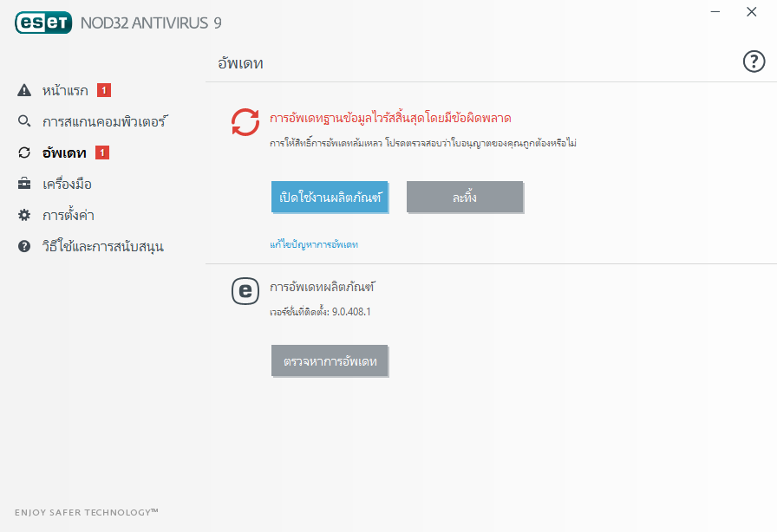Open the หน้าแรก menu item

64,90
